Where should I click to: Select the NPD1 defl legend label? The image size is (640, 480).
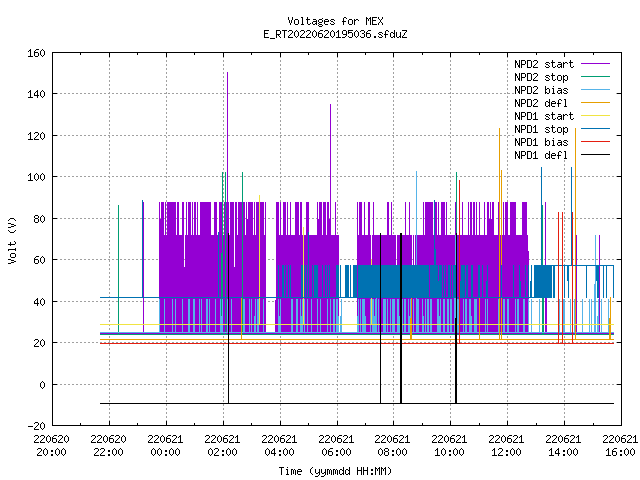point(541,156)
